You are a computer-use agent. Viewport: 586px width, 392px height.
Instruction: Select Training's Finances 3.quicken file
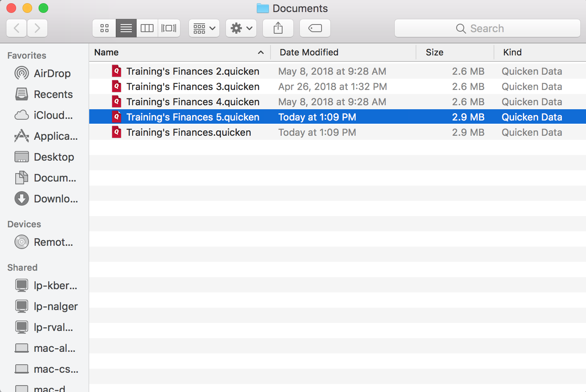[x=193, y=87]
